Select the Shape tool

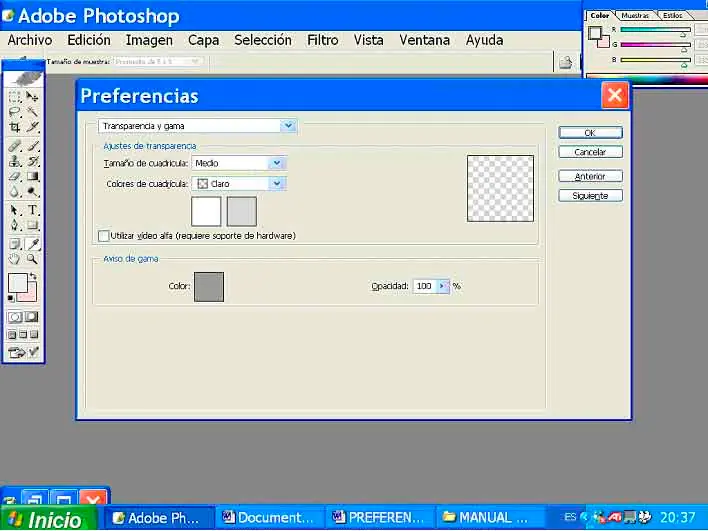coord(32,225)
